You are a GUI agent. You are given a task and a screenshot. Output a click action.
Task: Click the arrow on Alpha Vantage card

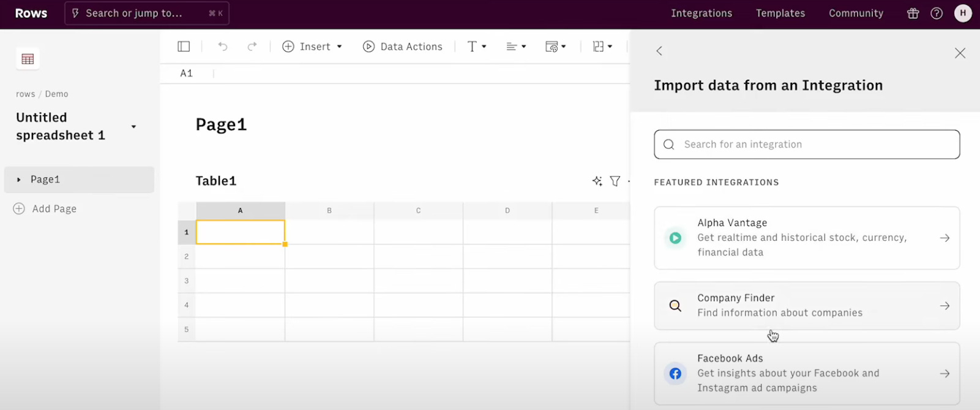click(x=944, y=238)
